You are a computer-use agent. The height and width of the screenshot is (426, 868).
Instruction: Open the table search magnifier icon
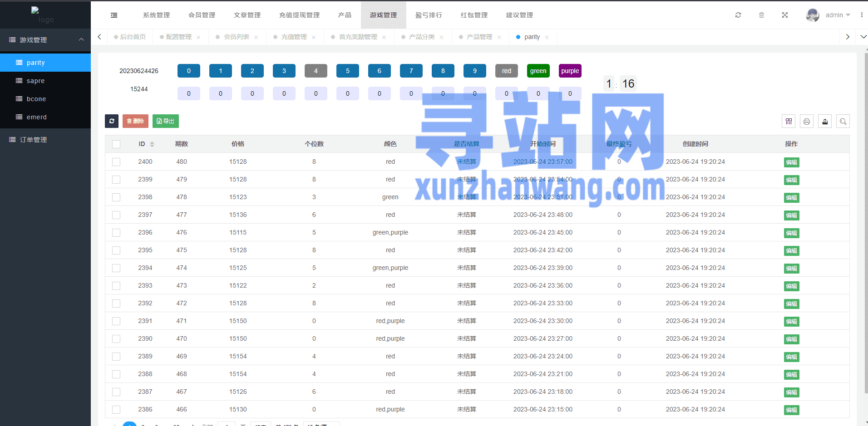843,121
